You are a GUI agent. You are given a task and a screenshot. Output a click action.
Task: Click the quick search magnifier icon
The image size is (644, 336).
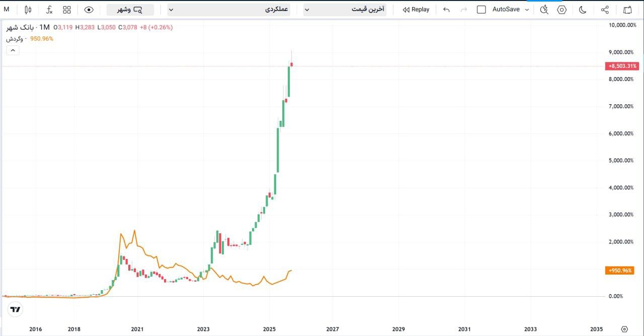(x=544, y=10)
